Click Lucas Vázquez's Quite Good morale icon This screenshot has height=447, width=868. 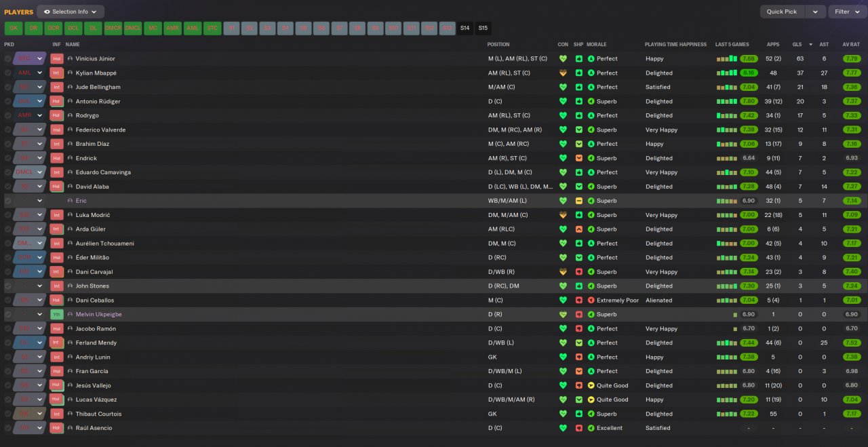591,400
